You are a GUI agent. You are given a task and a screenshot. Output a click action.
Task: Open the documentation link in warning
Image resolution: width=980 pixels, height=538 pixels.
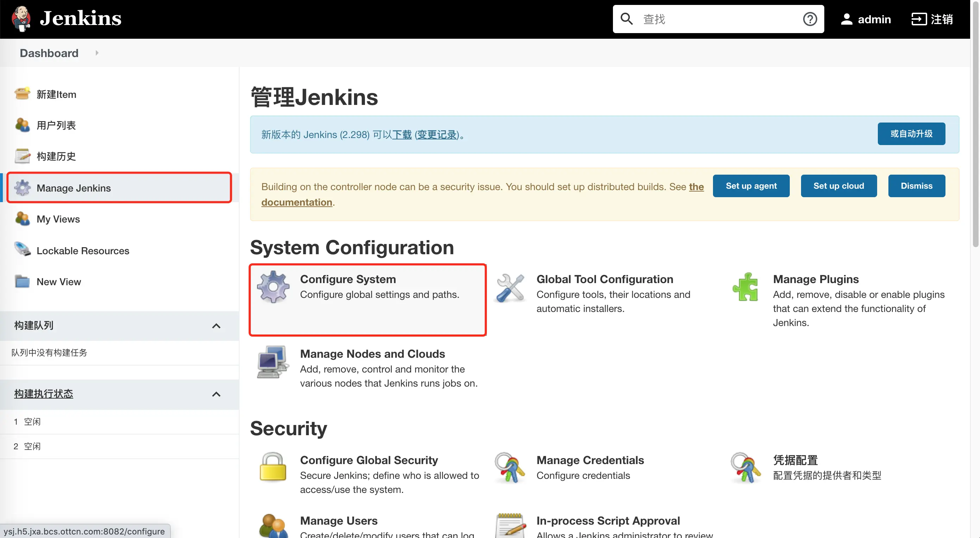point(297,202)
